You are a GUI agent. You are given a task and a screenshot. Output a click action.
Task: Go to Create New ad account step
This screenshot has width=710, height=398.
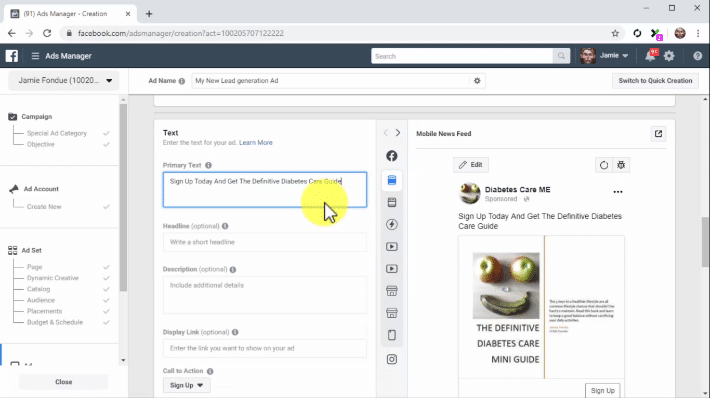pos(44,206)
